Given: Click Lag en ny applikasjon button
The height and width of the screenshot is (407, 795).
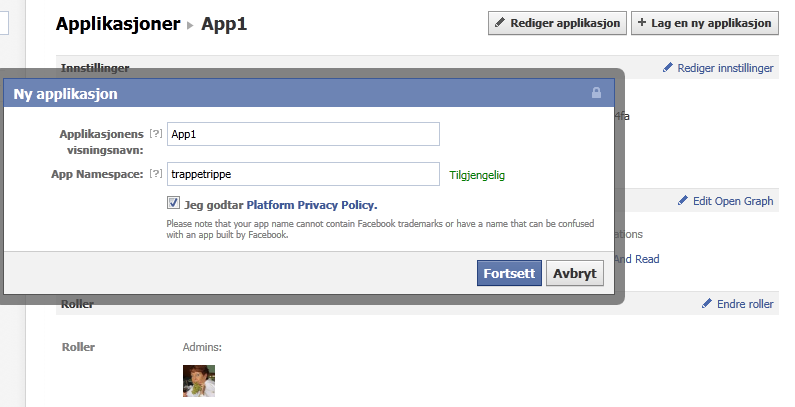Looking at the screenshot, I should click(x=705, y=23).
